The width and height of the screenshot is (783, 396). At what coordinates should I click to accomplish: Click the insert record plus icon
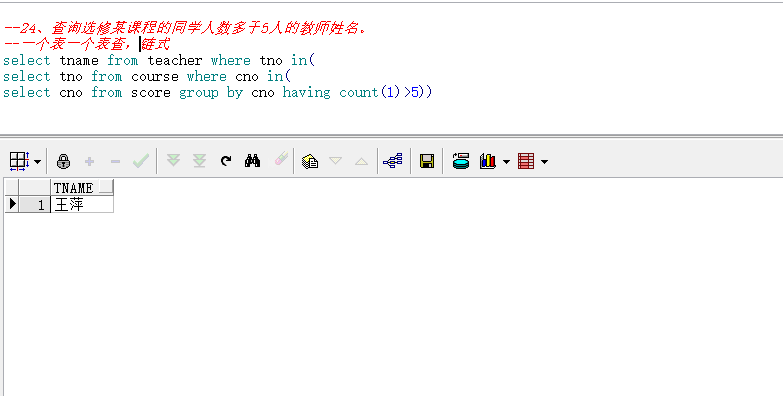(90, 161)
